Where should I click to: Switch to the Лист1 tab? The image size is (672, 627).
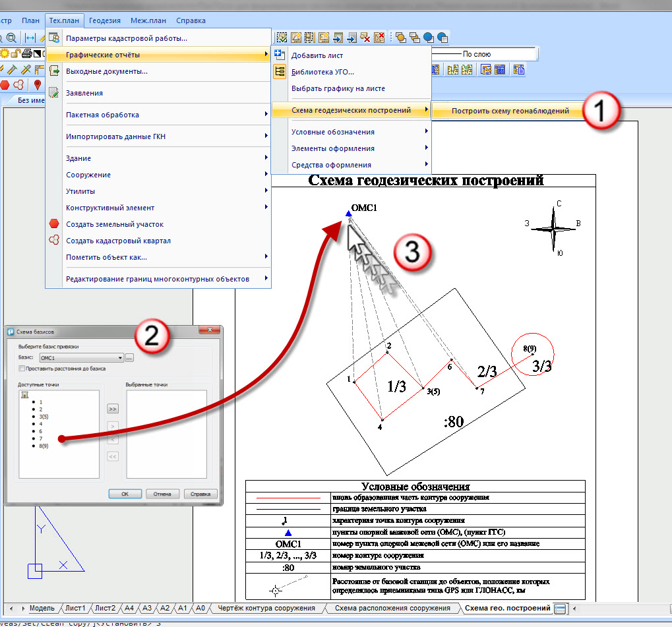pyautogui.click(x=75, y=608)
